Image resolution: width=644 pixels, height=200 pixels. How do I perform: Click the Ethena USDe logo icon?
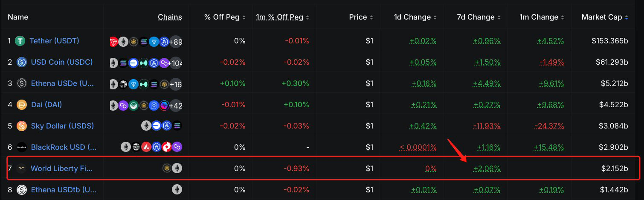[x=22, y=83]
